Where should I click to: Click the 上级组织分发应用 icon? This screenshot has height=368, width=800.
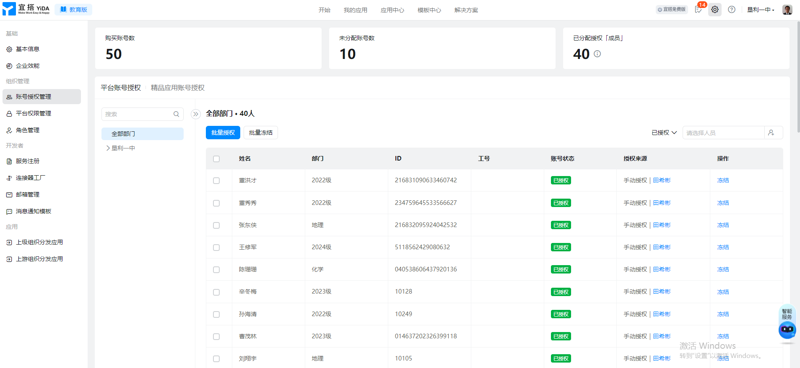coord(9,242)
